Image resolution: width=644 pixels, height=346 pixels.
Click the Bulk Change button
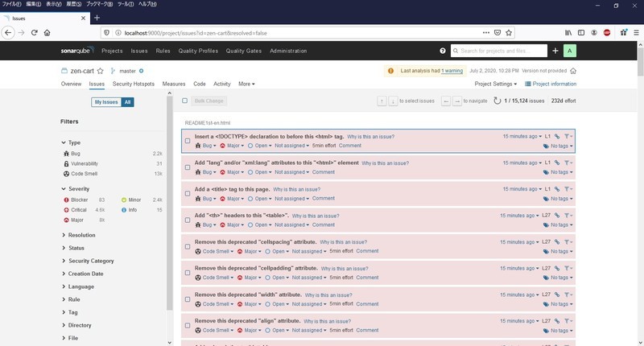coord(209,101)
